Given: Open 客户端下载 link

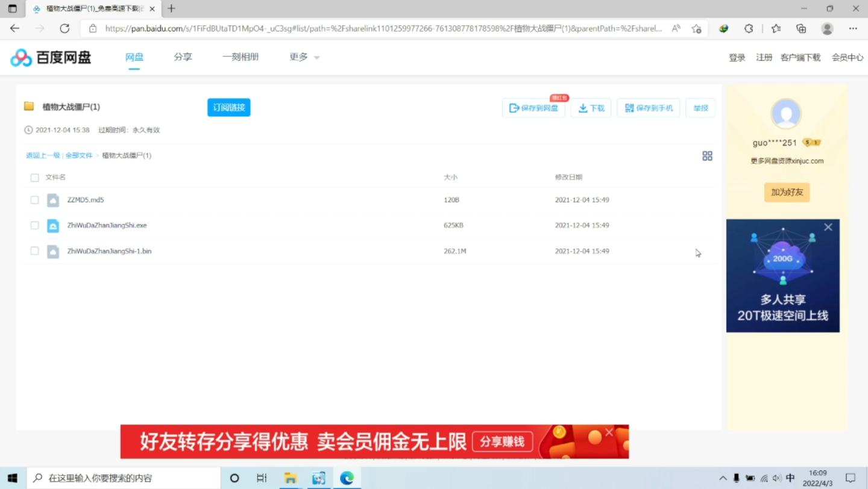Looking at the screenshot, I should (x=800, y=58).
